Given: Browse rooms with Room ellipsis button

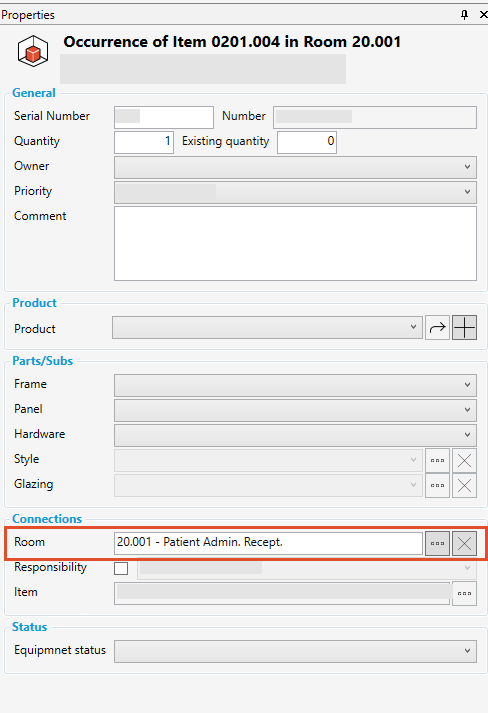Looking at the screenshot, I should pos(437,543).
